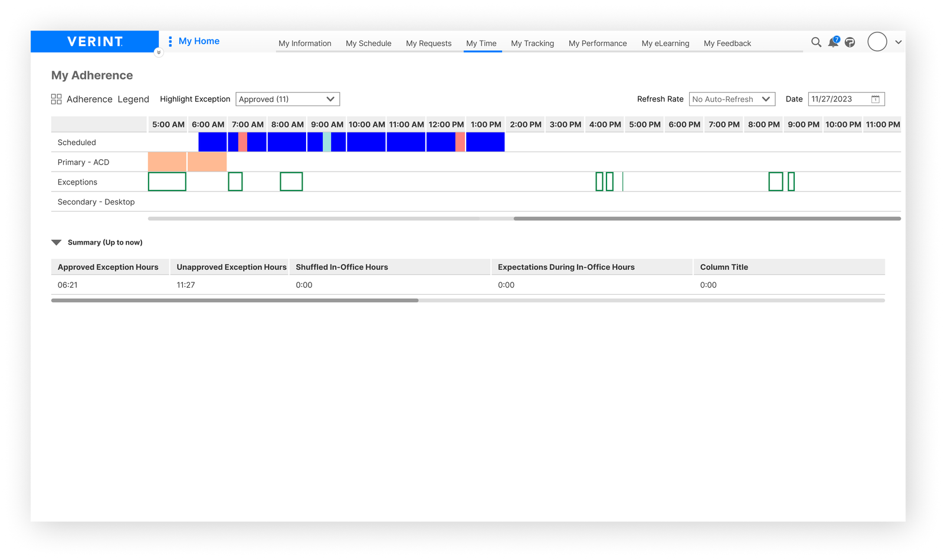This screenshot has width=944, height=560.
Task: Open the Highlight Exception dropdown
Action: click(x=287, y=99)
